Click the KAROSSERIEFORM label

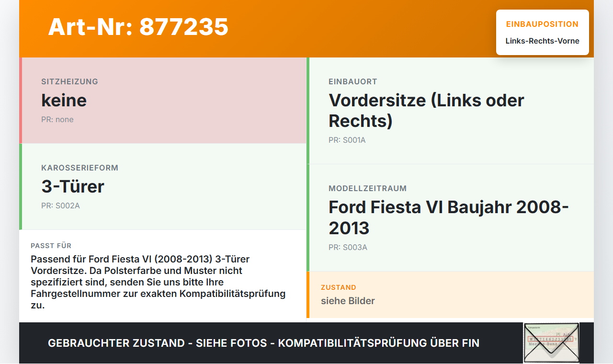79,168
